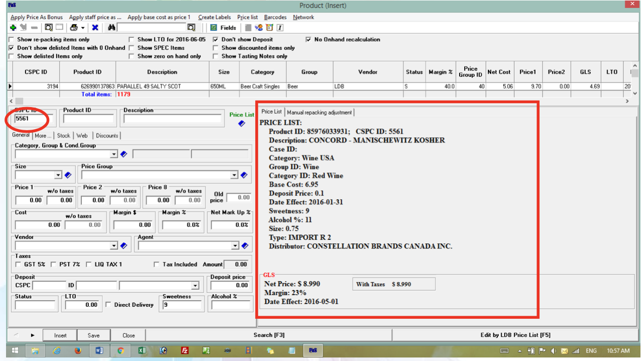Uncheck Don't show delisted Items with 0 Onhand

(12, 48)
